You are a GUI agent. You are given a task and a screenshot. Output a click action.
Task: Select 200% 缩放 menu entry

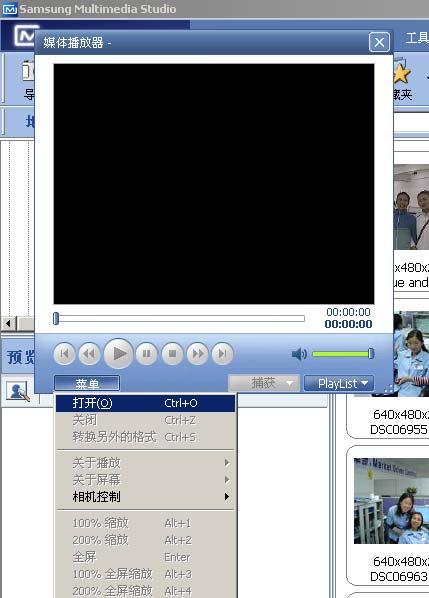click(145, 540)
